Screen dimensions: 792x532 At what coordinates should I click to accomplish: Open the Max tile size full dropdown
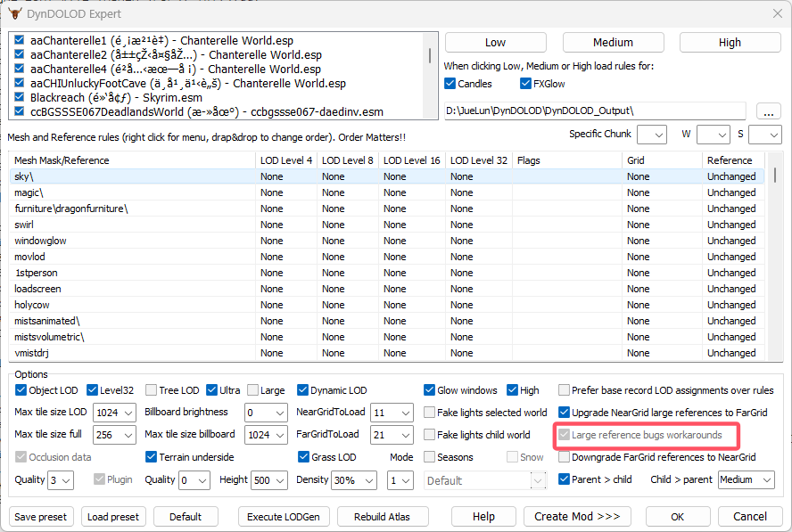115,435
